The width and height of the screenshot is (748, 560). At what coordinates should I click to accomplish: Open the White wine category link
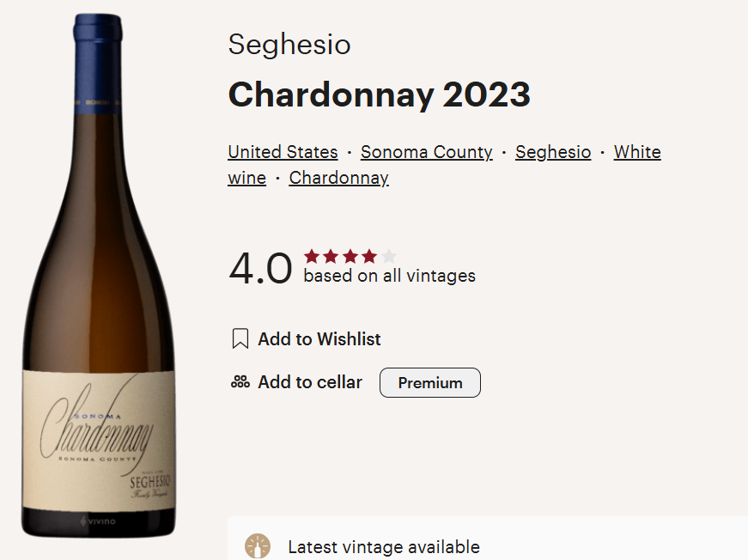coord(636,152)
